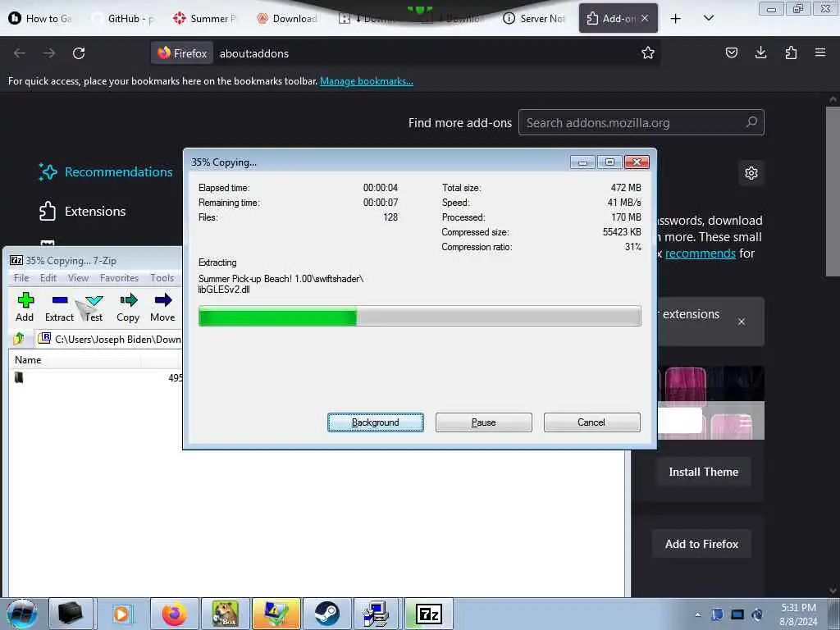Screen dimensions: 840x630
Task: Click the addons.mozilla.org search field
Action: click(x=641, y=122)
